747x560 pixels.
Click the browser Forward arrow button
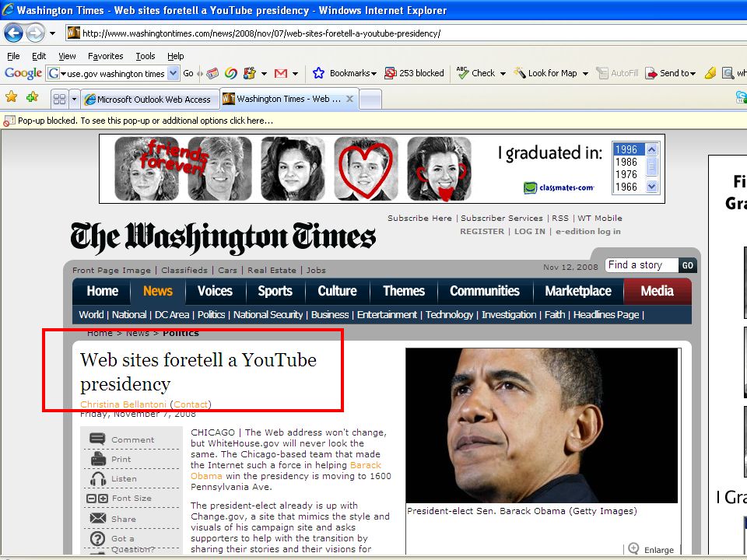point(35,33)
